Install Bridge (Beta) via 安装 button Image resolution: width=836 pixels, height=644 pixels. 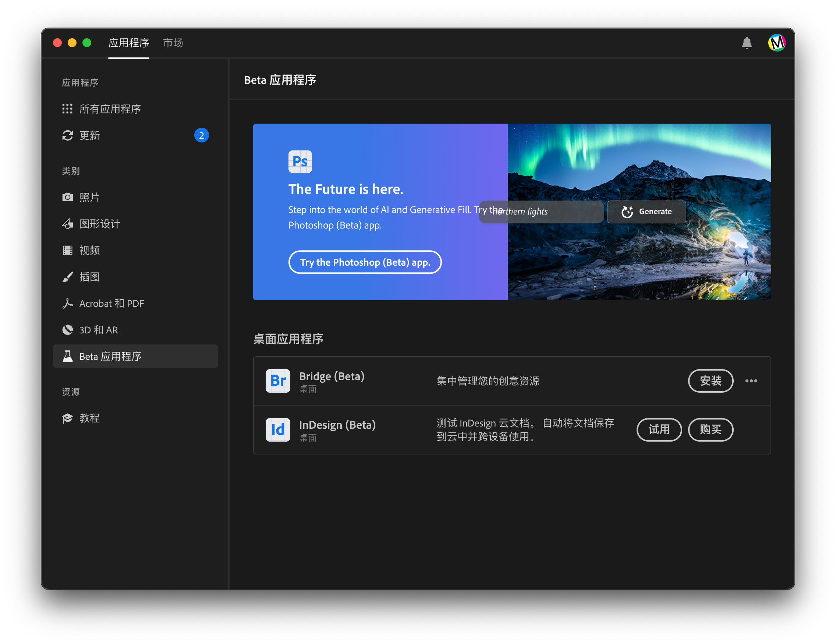pos(711,381)
